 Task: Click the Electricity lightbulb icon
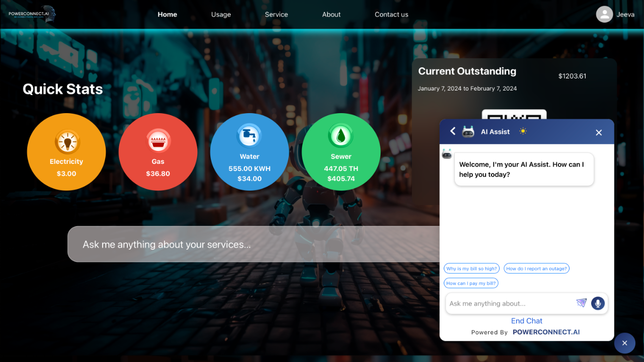point(66,142)
